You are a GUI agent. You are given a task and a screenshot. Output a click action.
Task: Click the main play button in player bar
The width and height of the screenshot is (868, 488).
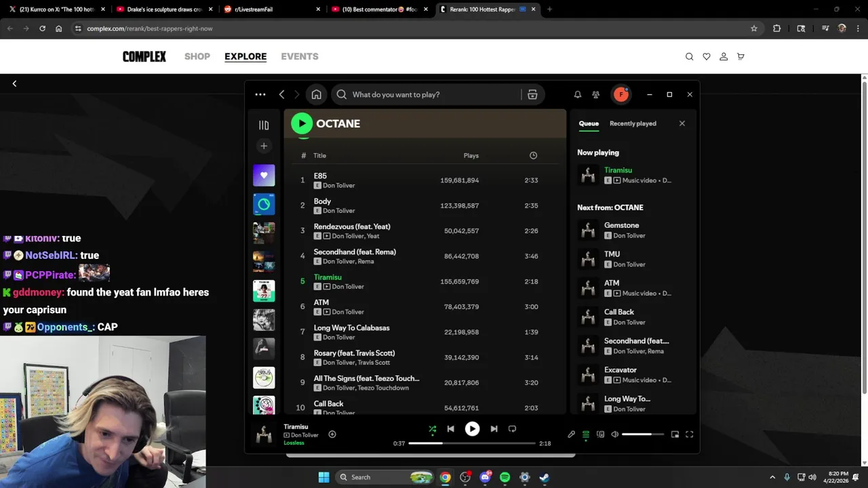(472, 429)
